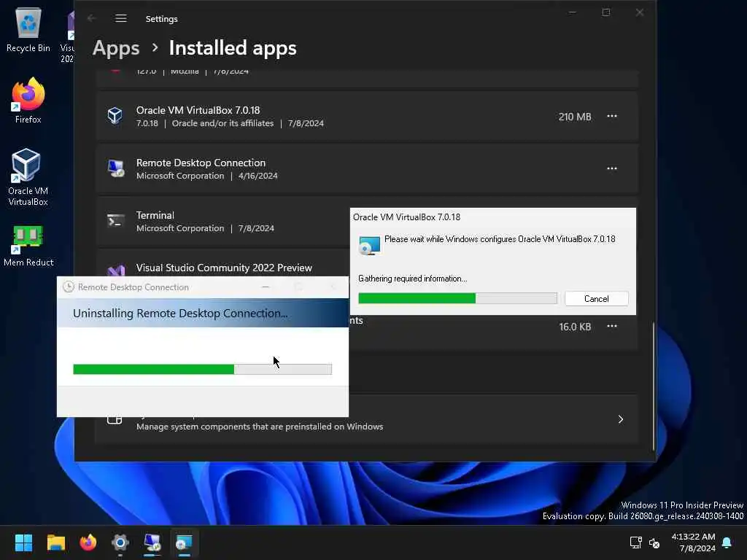Viewport: 747px width, 560px height.
Task: Click the Settings window vertical scrollbar
Action: (653, 386)
